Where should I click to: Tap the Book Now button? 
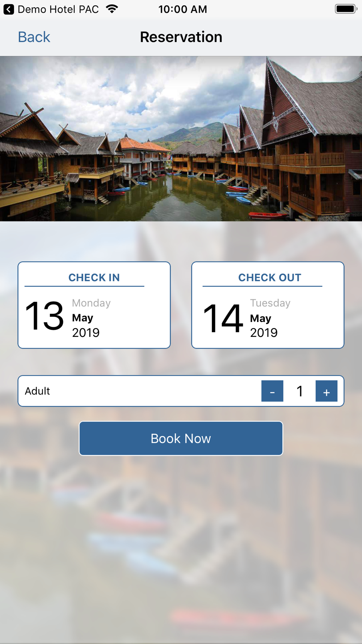(181, 438)
